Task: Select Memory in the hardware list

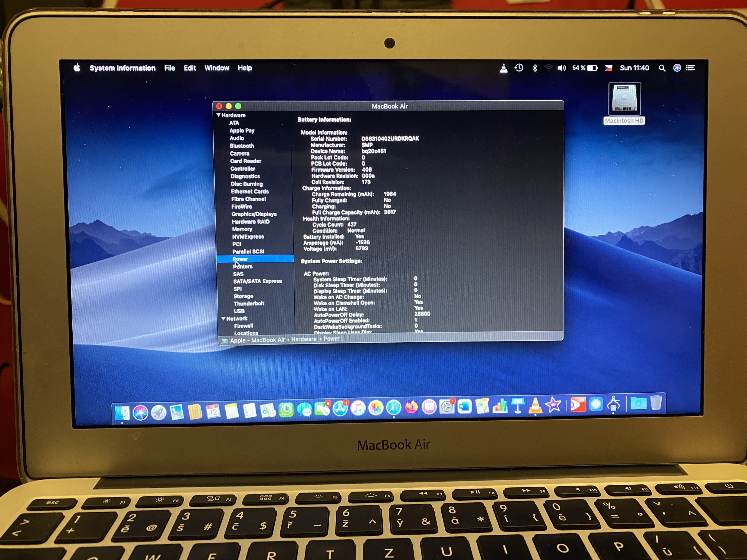Action: (242, 229)
